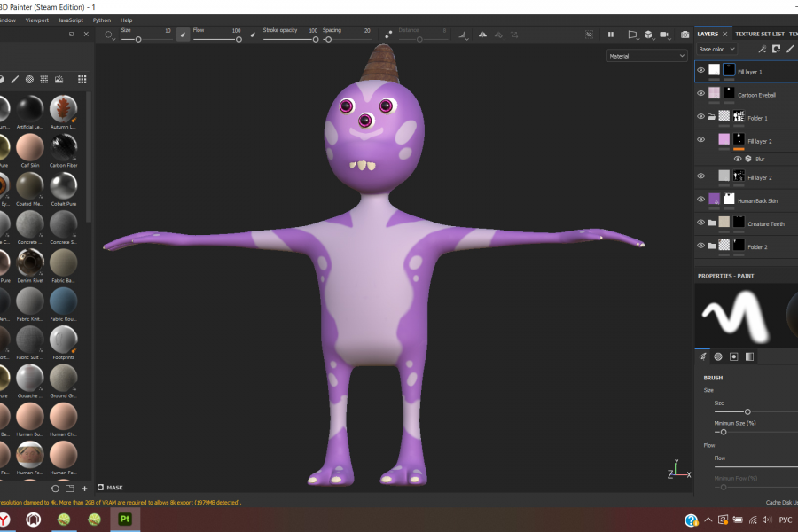Collapse the Folder 1 layer group
This screenshot has height=532, width=798.
tap(711, 116)
